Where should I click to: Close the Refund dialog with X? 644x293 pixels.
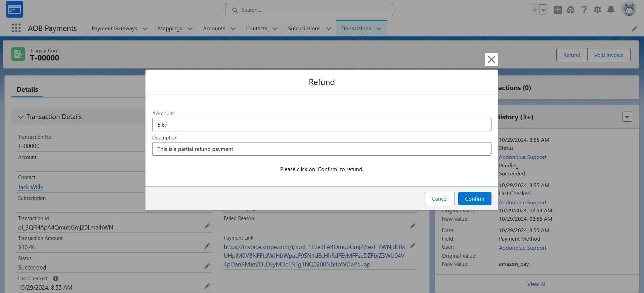[491, 59]
